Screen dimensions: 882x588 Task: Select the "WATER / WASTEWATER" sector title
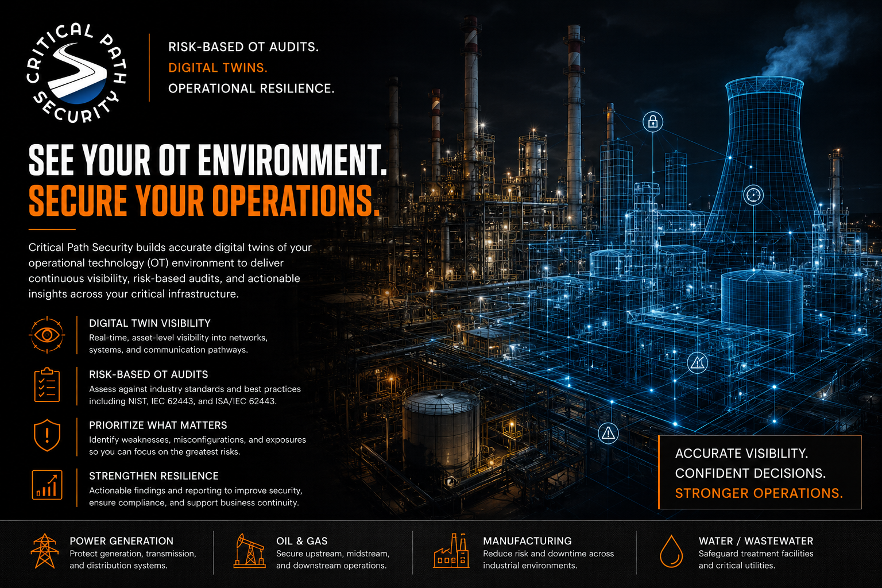click(x=756, y=541)
